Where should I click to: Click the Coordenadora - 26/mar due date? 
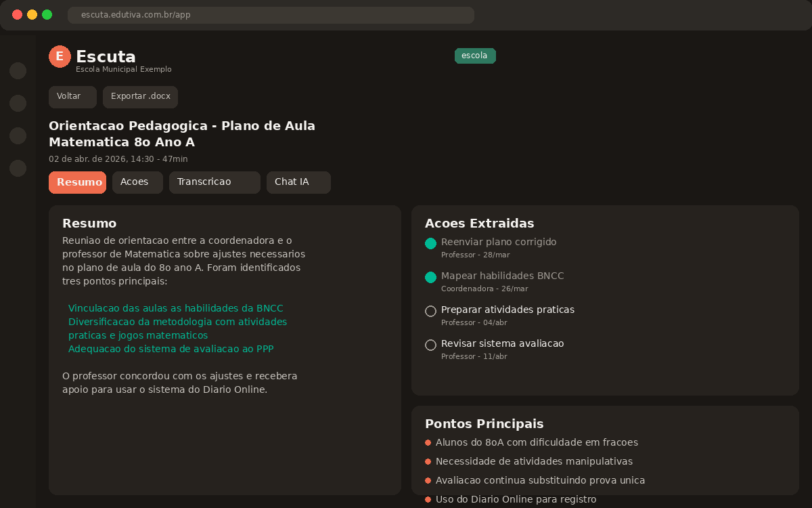pyautogui.click(x=484, y=289)
